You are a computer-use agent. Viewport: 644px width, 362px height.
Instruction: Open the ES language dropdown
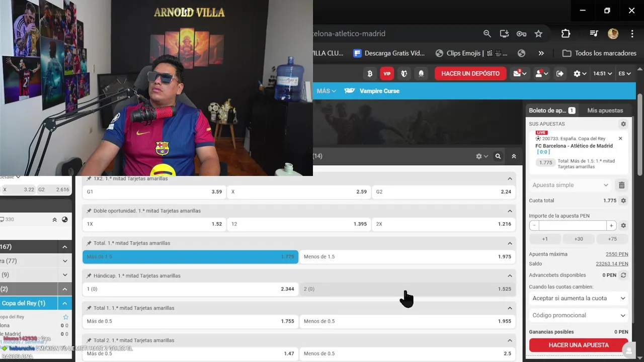click(624, 73)
